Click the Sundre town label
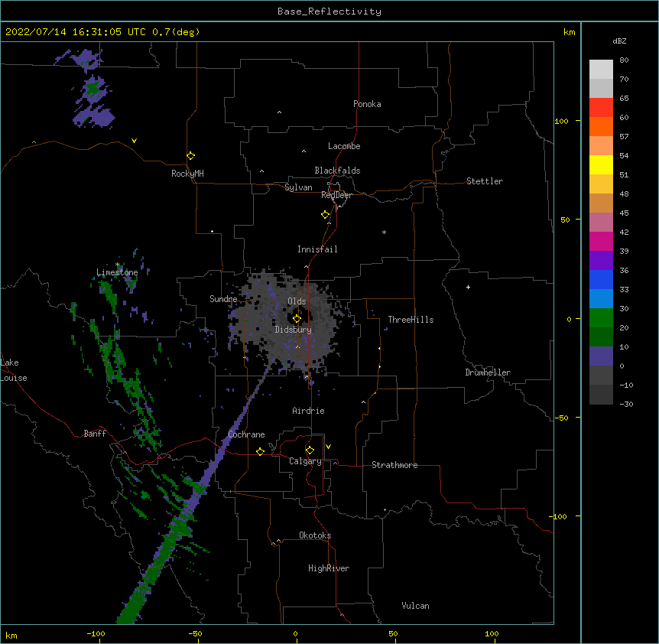Screen dimensions: 659x644 tap(223, 299)
